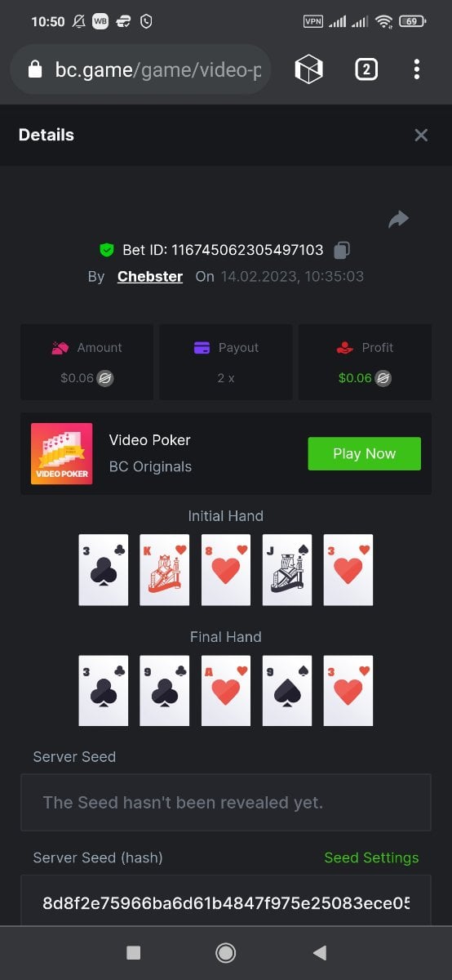Tap the Profit currency coin icon
452x980 pixels.
[x=383, y=378]
